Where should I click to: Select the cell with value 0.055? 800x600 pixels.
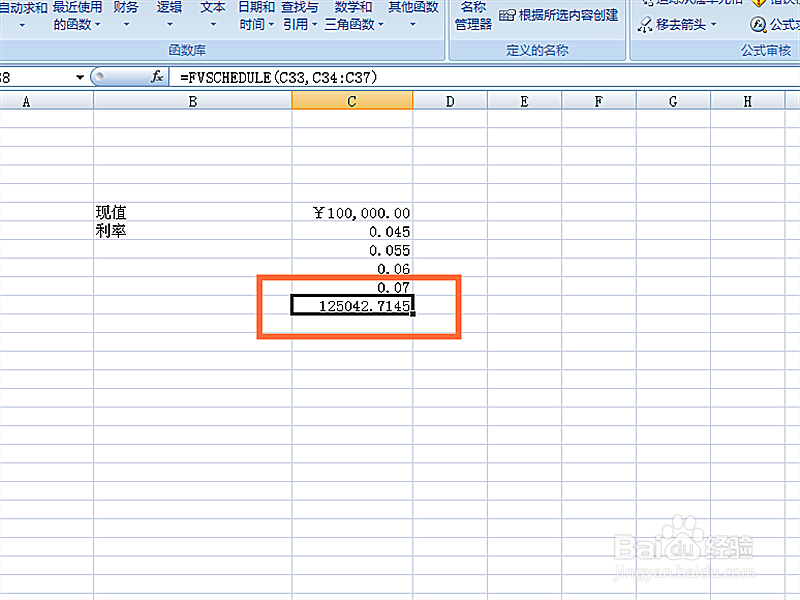352,249
